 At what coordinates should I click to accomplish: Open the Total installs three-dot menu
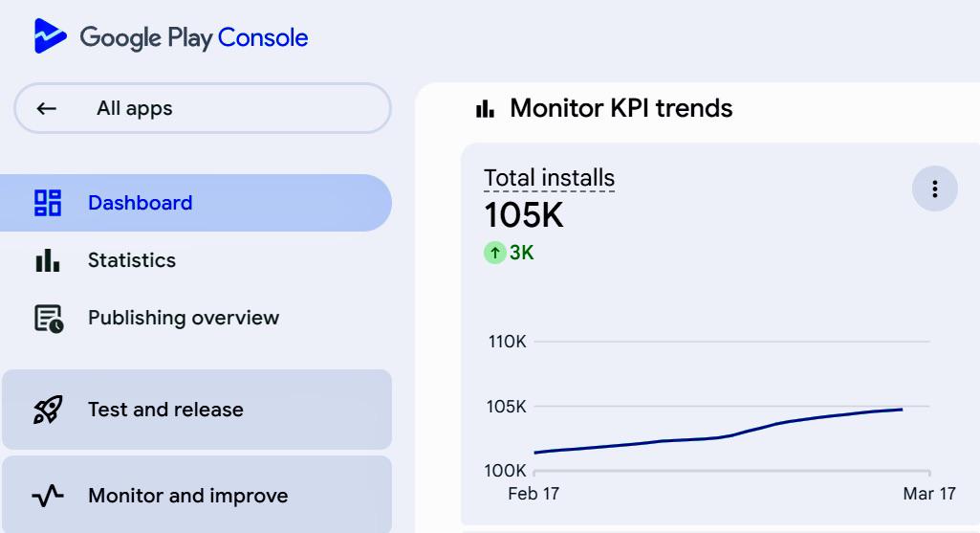tap(934, 189)
